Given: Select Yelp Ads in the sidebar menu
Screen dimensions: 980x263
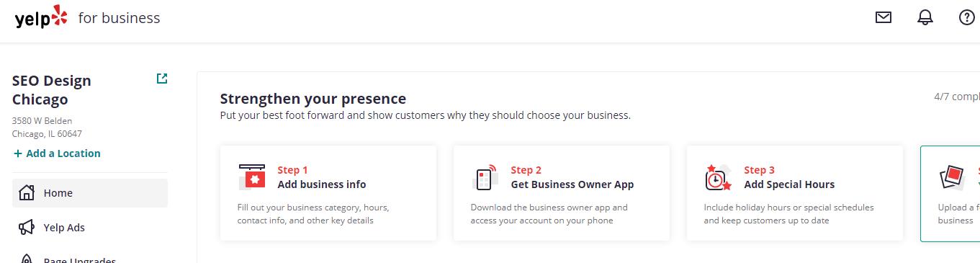Looking at the screenshot, I should click(90, 228).
